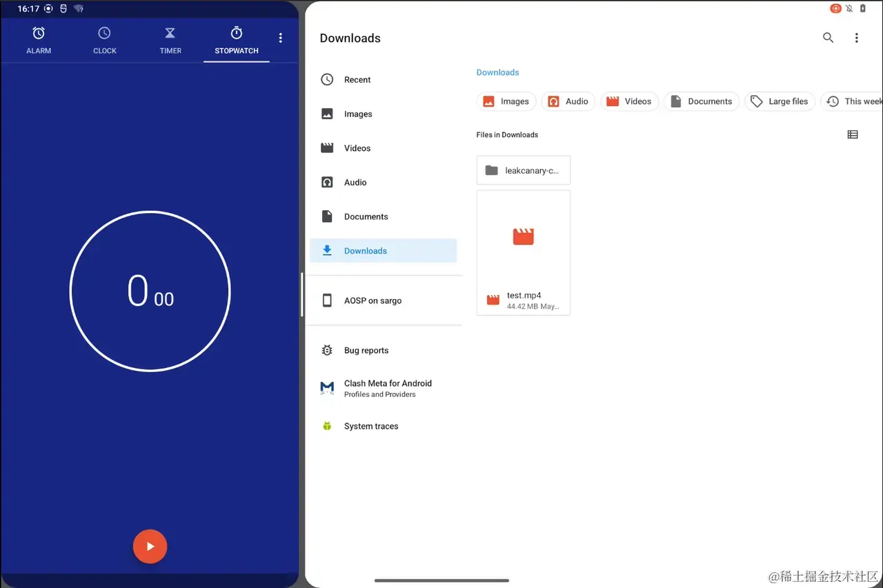
Task: Filter by the Large files chip
Action: [x=780, y=101]
